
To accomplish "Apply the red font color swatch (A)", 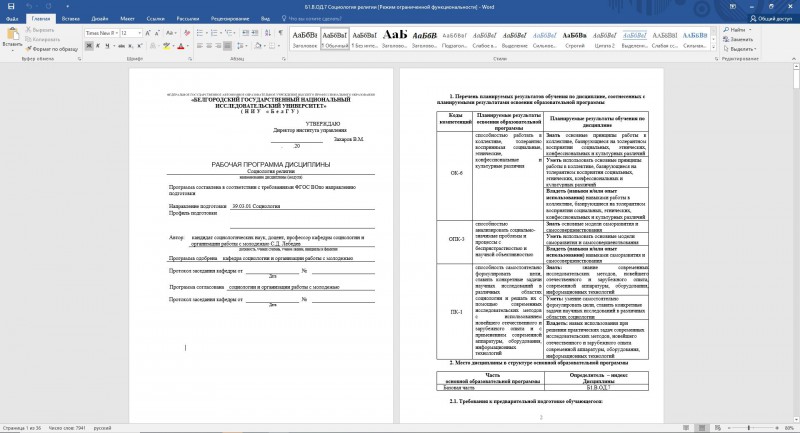I will [x=181, y=46].
